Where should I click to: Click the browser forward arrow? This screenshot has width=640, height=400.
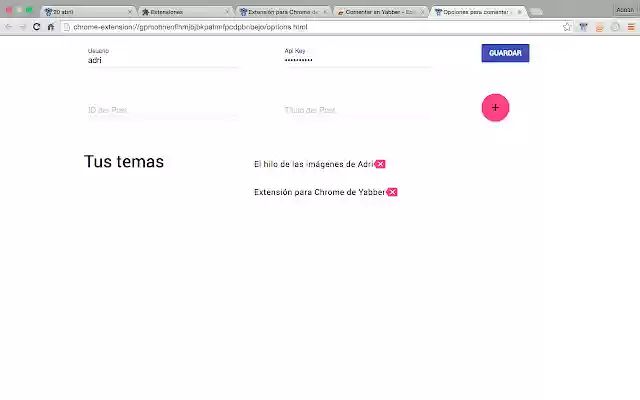22,27
